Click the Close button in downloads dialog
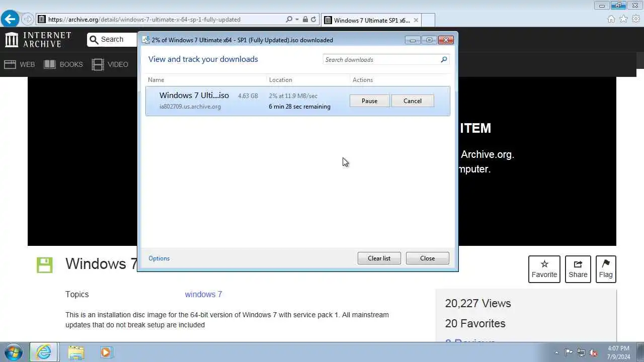Viewport: 644px width, 362px height. [427, 258]
